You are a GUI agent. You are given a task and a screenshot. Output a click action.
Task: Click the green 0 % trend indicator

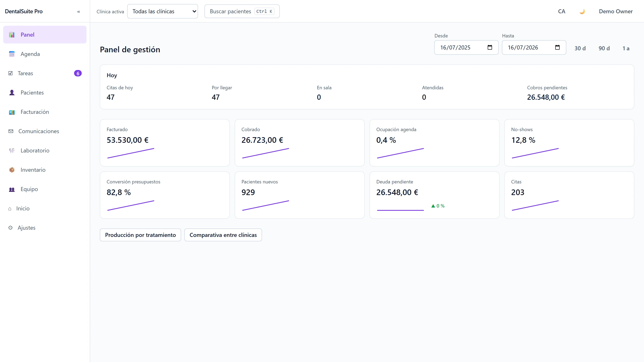pos(438,206)
